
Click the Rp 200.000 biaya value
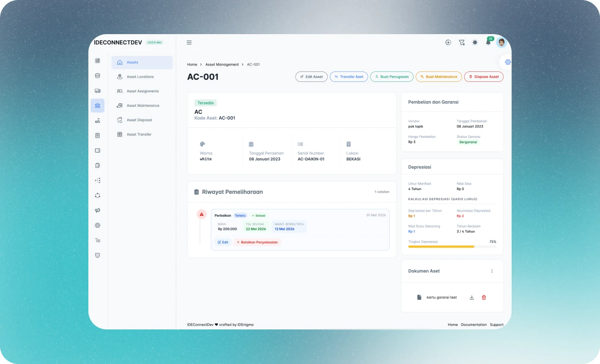pyautogui.click(x=227, y=229)
